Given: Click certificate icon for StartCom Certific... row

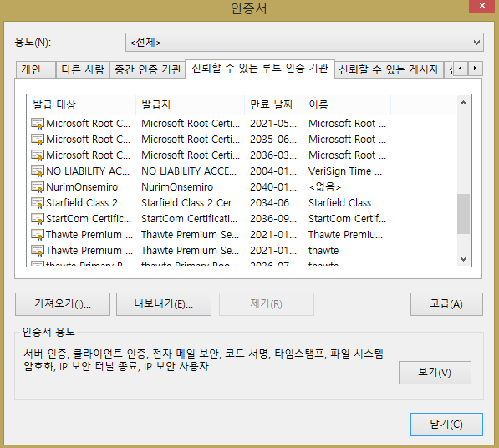Looking at the screenshot, I should (x=38, y=219).
